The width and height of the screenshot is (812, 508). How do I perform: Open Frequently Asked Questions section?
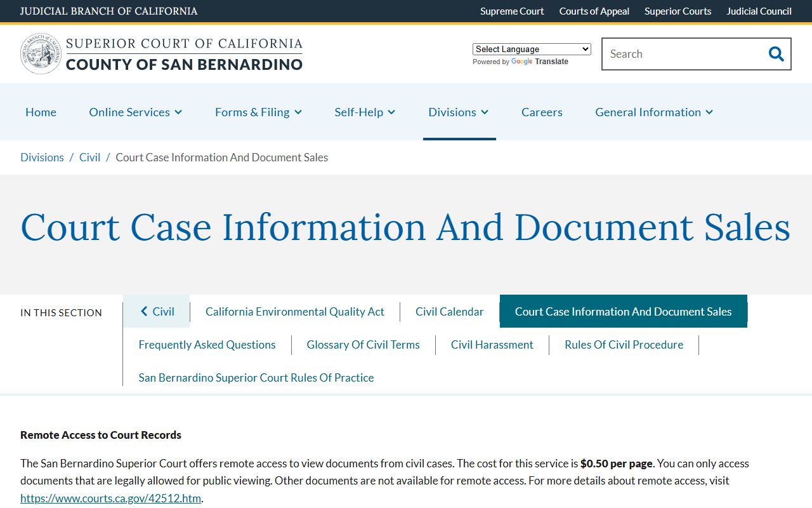click(207, 344)
